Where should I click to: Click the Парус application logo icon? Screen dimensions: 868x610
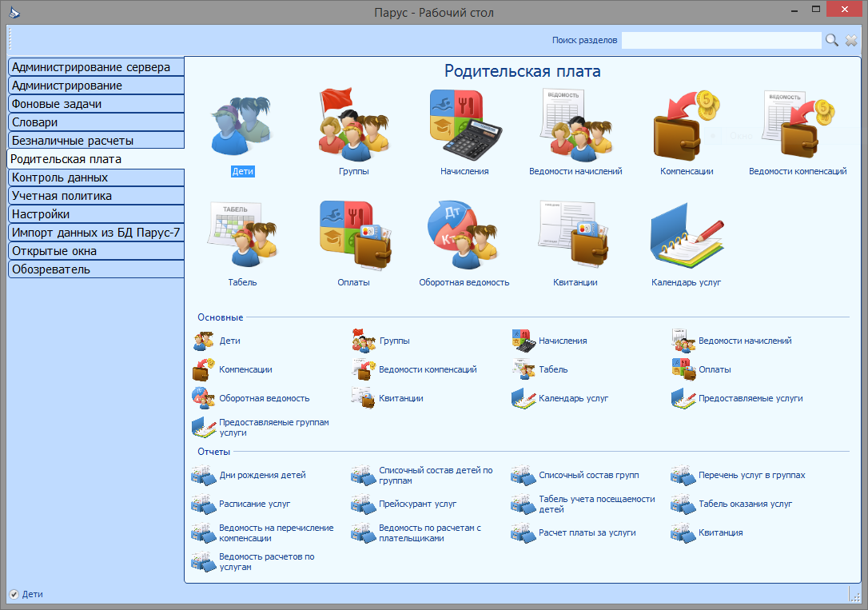point(14,12)
